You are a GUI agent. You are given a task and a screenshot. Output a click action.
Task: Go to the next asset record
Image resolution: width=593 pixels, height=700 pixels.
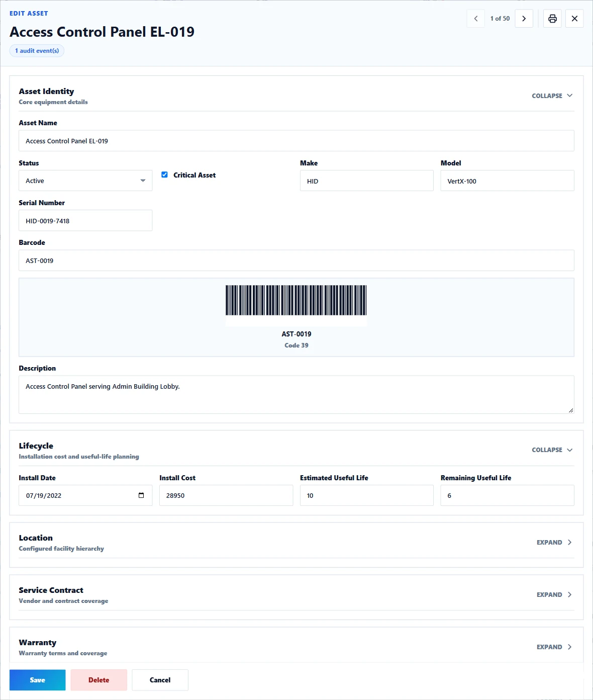tap(524, 19)
